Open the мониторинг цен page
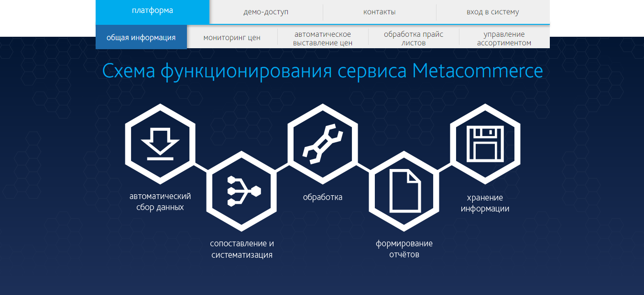644x295 pixels. point(232,37)
